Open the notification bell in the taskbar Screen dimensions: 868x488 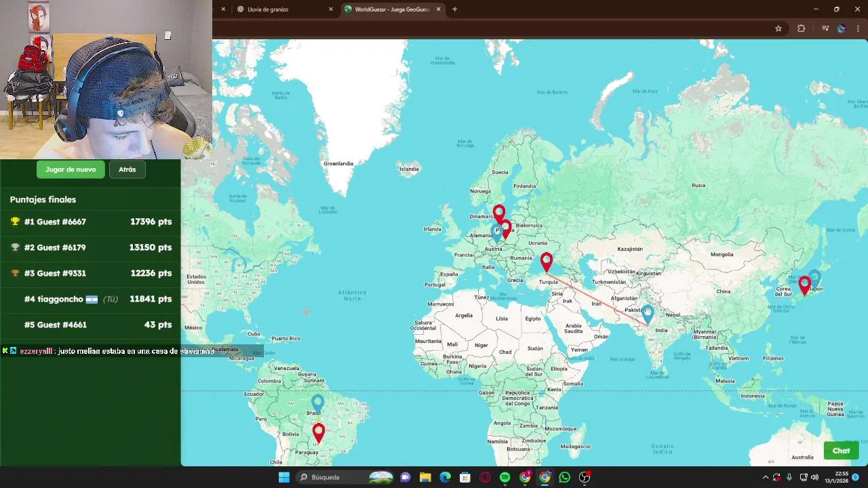pos(856,477)
